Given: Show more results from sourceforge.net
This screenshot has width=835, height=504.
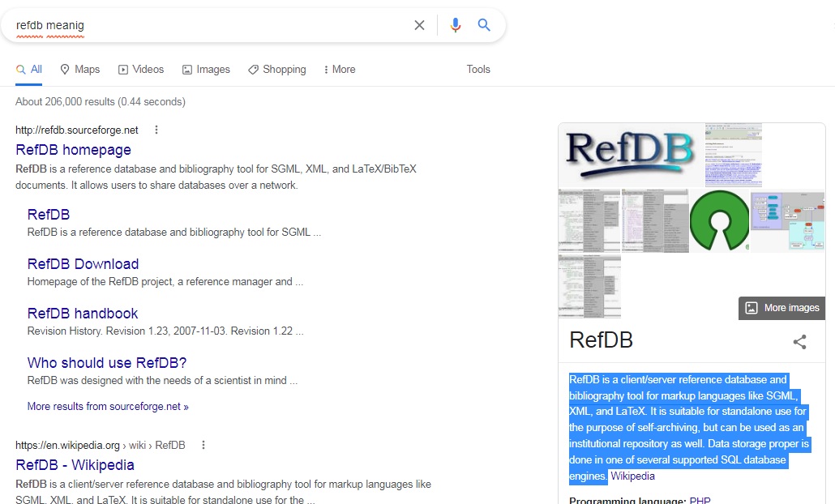Looking at the screenshot, I should [x=108, y=407].
